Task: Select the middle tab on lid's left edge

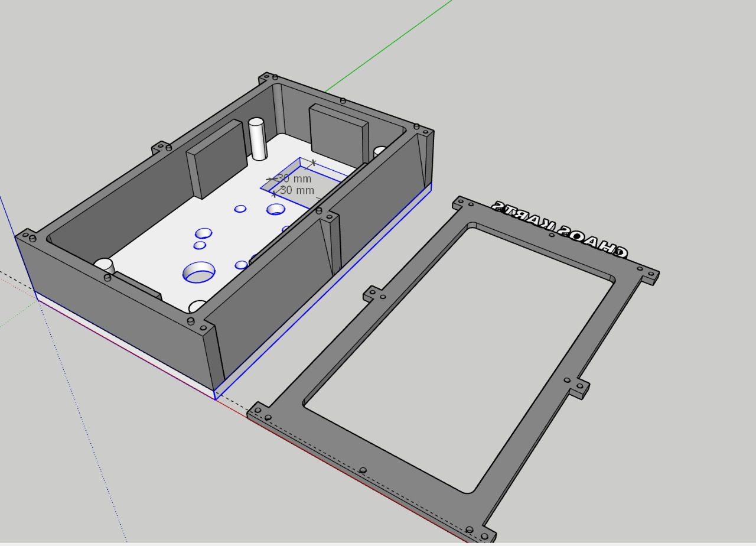Action: (x=373, y=293)
